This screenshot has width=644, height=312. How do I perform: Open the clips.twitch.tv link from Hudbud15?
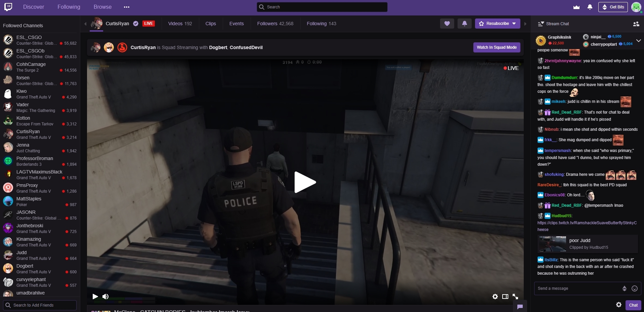[587, 226]
